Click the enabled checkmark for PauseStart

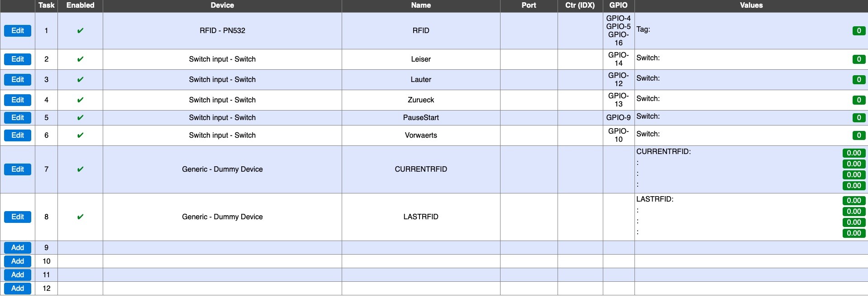point(80,118)
